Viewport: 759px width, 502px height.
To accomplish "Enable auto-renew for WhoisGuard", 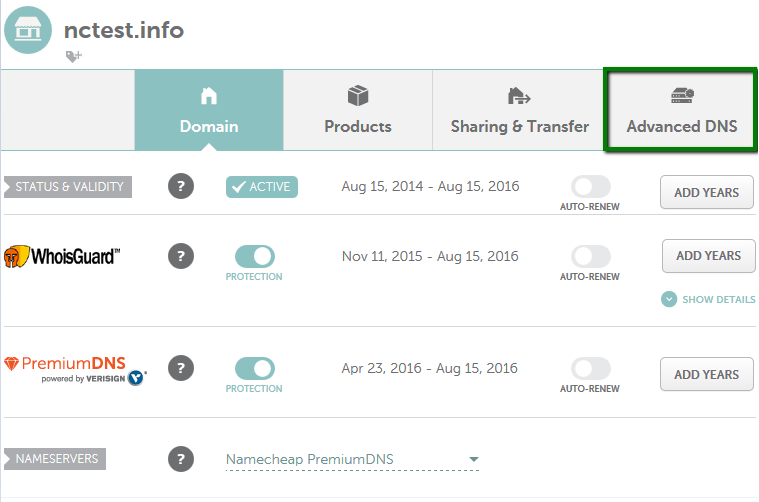I will click(x=590, y=256).
